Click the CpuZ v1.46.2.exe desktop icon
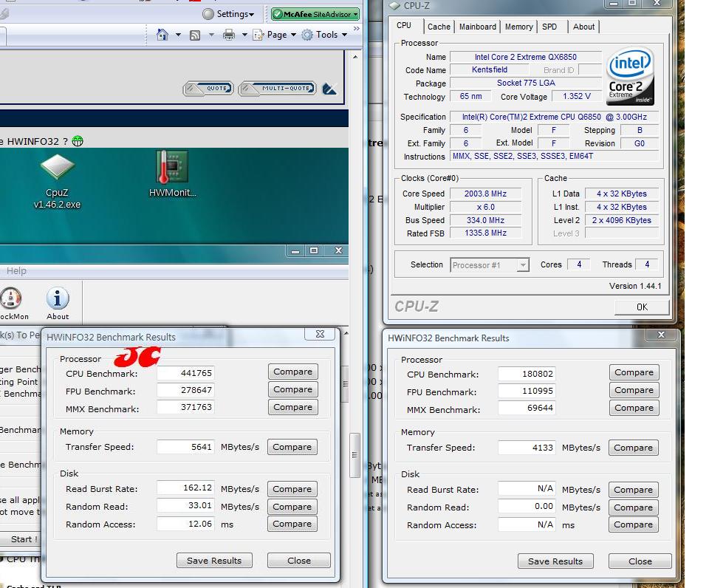Viewport: 709px width, 588px height. [57, 181]
